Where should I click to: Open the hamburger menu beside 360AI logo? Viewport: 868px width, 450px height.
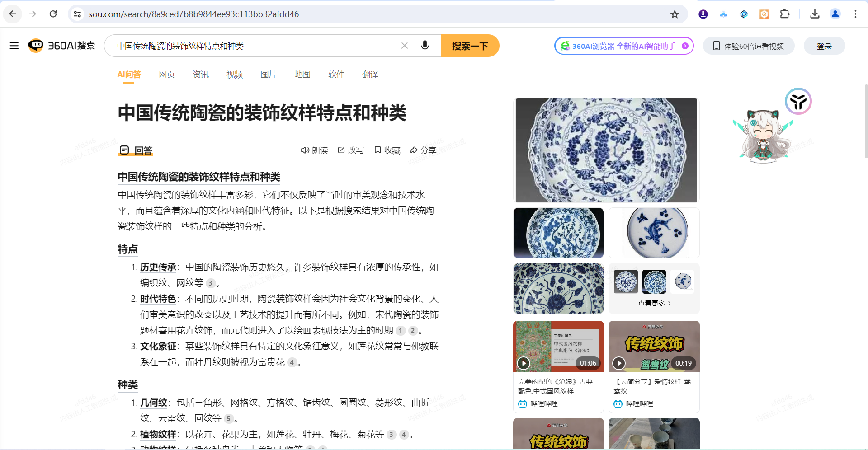[14, 46]
